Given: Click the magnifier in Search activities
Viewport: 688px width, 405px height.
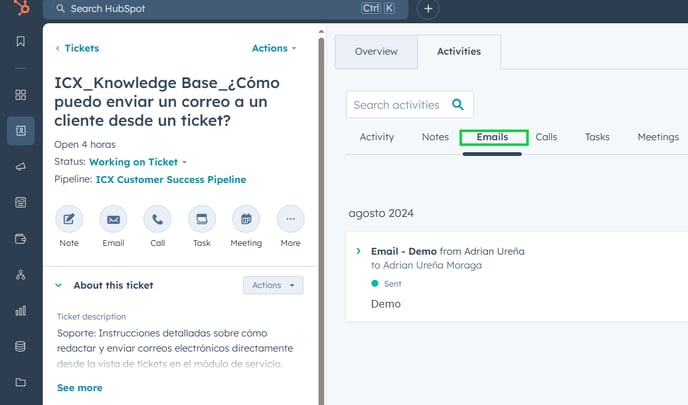Looking at the screenshot, I should tap(458, 104).
